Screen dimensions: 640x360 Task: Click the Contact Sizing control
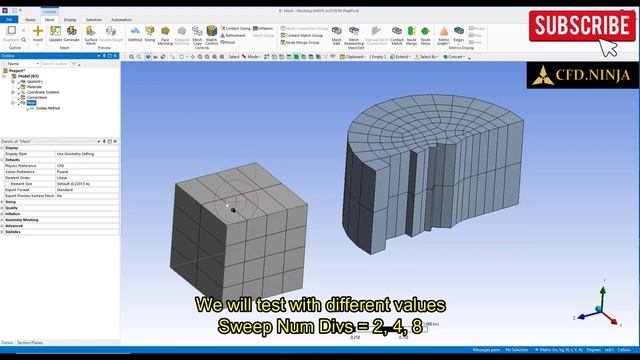(x=236, y=28)
